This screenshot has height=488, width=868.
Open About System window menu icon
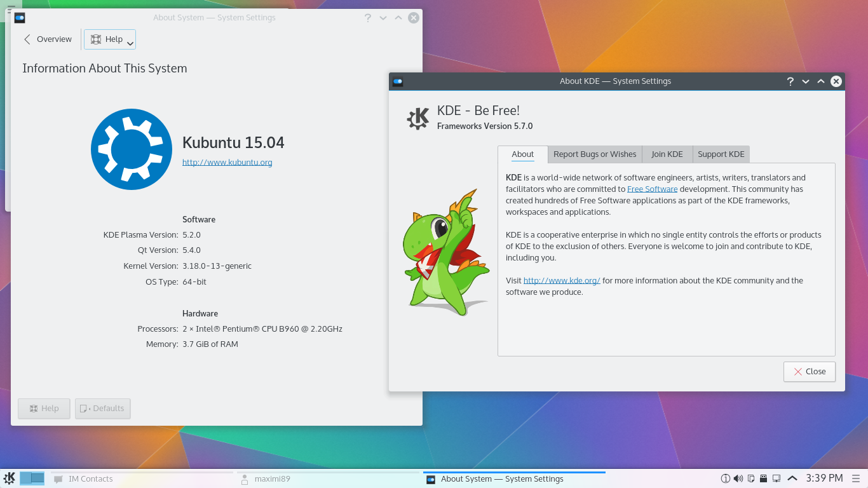[20, 18]
